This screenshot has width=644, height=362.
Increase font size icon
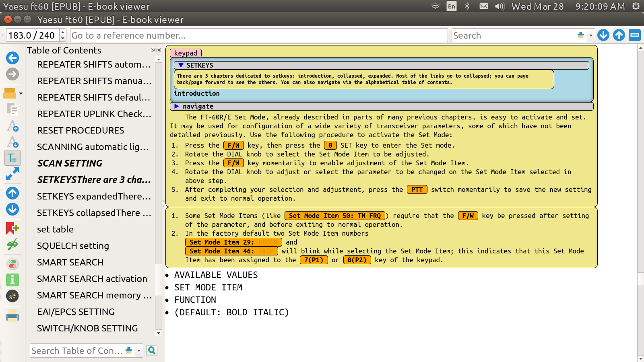pos(12,126)
